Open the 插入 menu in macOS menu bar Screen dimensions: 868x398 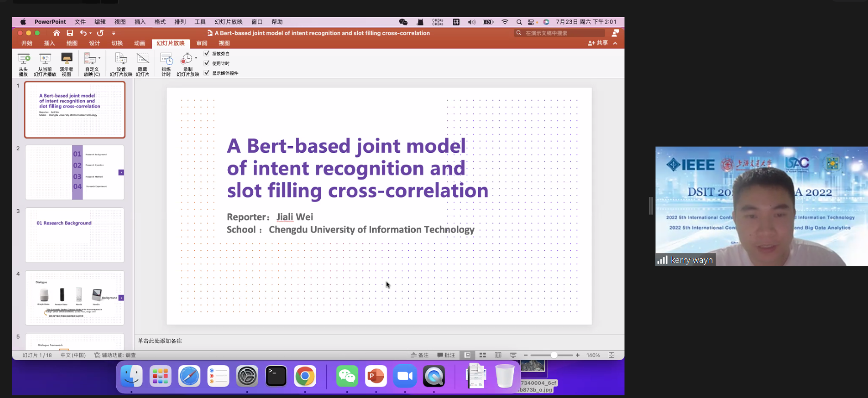140,22
